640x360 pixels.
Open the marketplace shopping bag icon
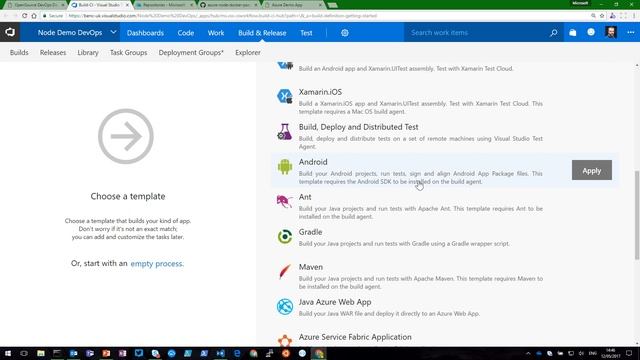pos(573,33)
